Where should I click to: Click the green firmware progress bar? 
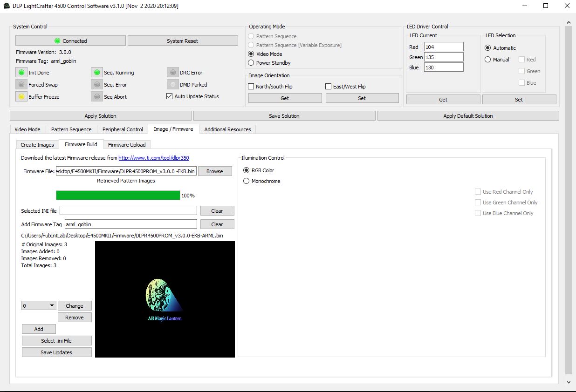click(x=118, y=196)
